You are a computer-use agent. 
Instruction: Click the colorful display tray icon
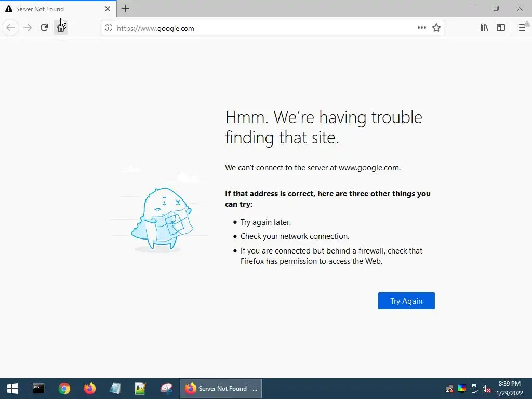pos(462,389)
